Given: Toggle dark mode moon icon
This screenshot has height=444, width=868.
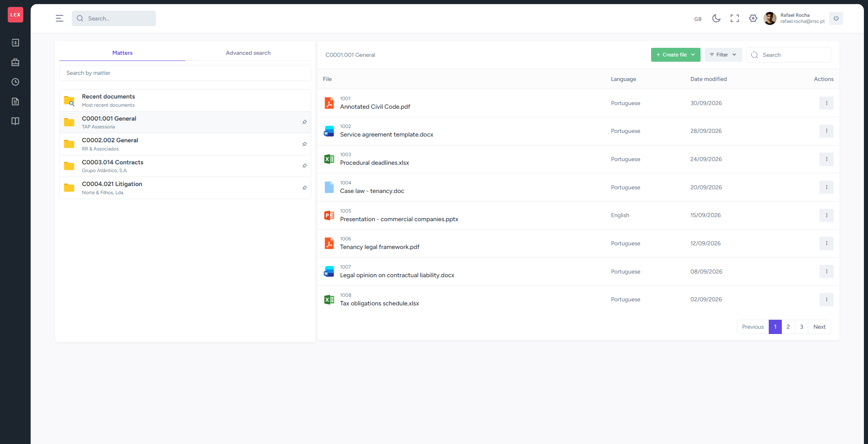Looking at the screenshot, I should pyautogui.click(x=716, y=18).
